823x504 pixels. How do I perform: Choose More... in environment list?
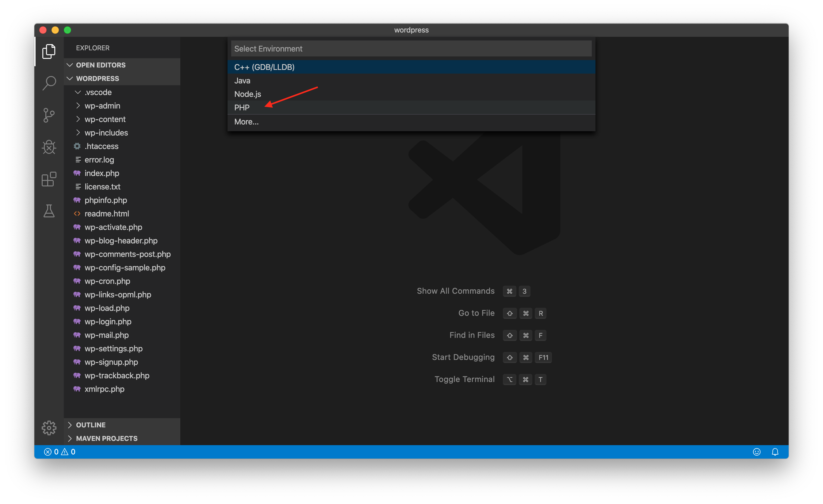pyautogui.click(x=411, y=122)
